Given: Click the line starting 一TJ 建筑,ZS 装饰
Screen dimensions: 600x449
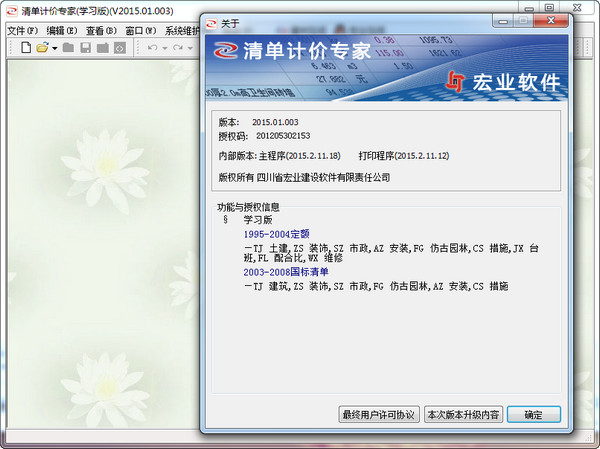Looking at the screenshot, I should 376,286.
